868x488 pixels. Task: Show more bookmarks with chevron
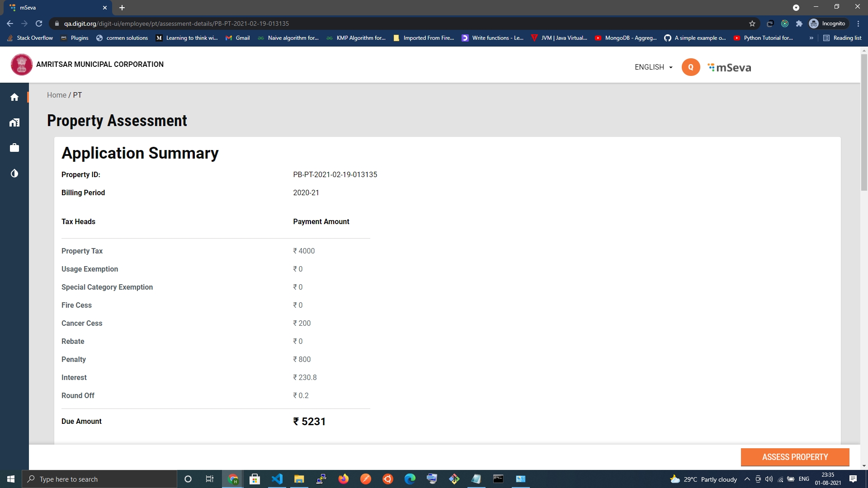click(x=811, y=38)
